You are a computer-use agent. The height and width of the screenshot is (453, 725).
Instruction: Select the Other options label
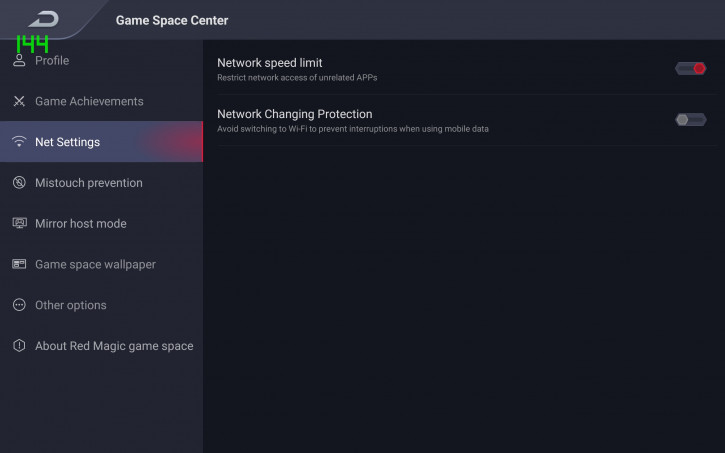coord(71,305)
